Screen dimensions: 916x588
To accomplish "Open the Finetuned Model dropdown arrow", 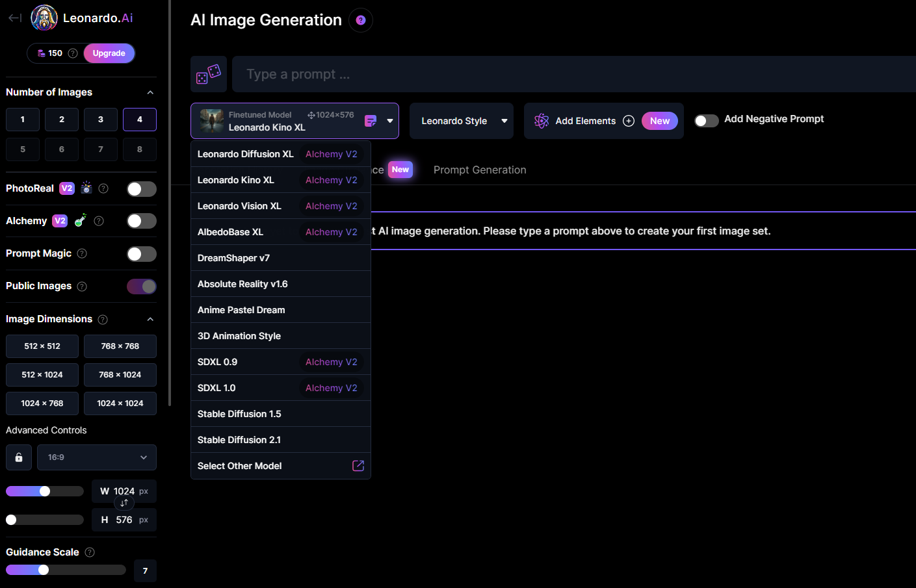I will 390,121.
